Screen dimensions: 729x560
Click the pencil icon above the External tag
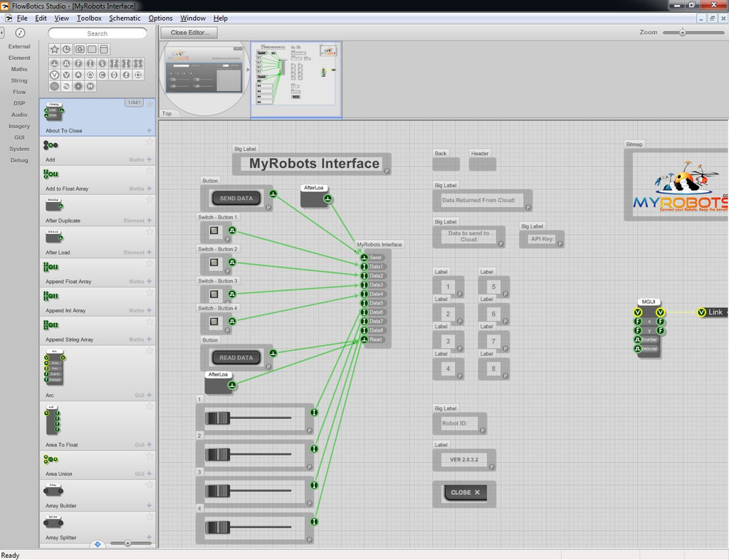(20, 33)
